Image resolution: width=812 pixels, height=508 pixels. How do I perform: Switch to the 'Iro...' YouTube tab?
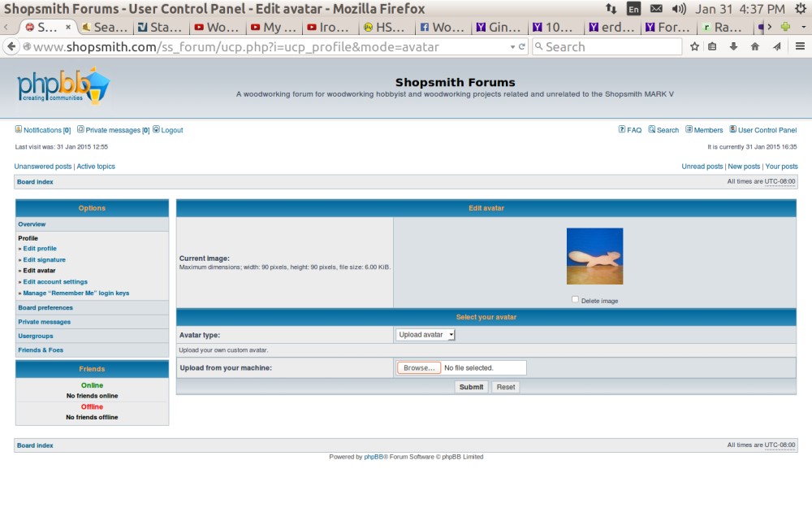point(330,27)
